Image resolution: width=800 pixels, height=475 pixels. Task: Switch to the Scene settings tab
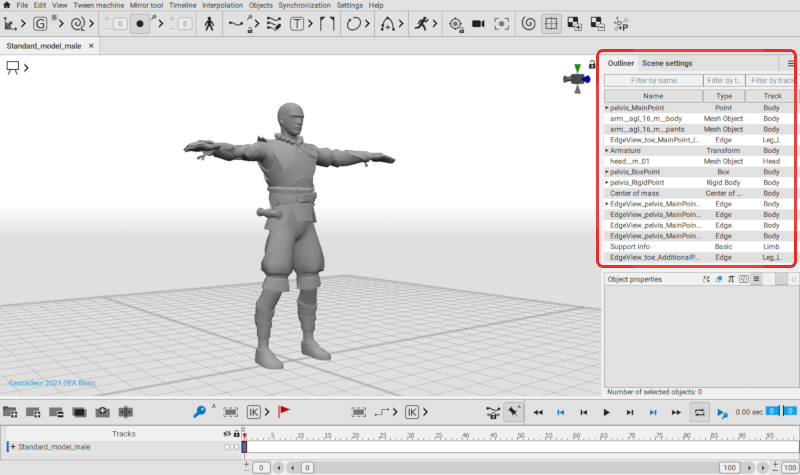click(x=667, y=63)
